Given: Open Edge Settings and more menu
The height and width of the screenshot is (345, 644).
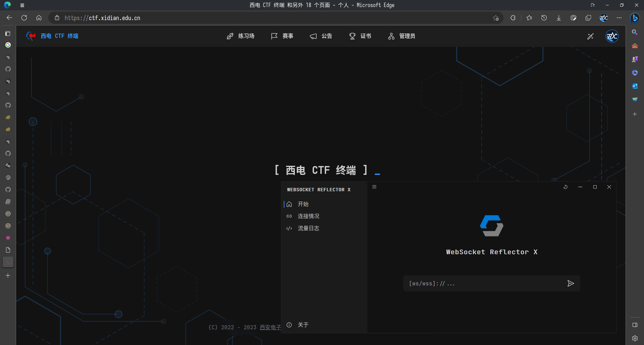Looking at the screenshot, I should click(619, 18).
